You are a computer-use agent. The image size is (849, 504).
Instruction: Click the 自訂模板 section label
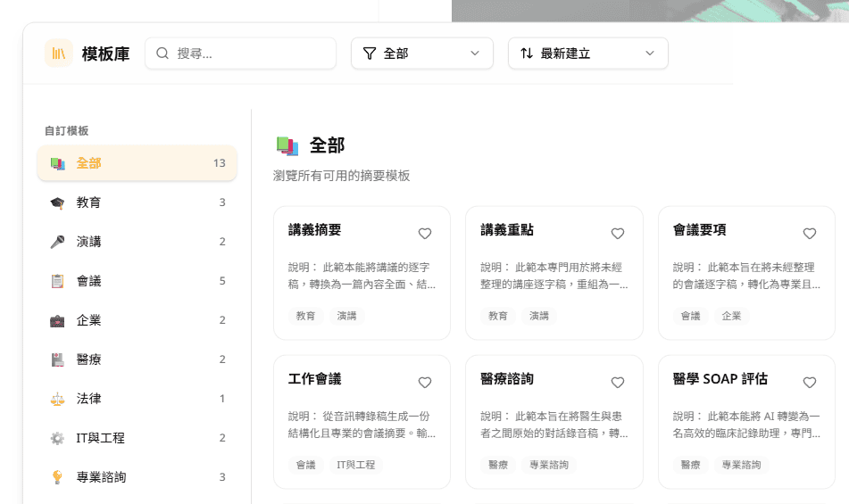[x=67, y=131]
